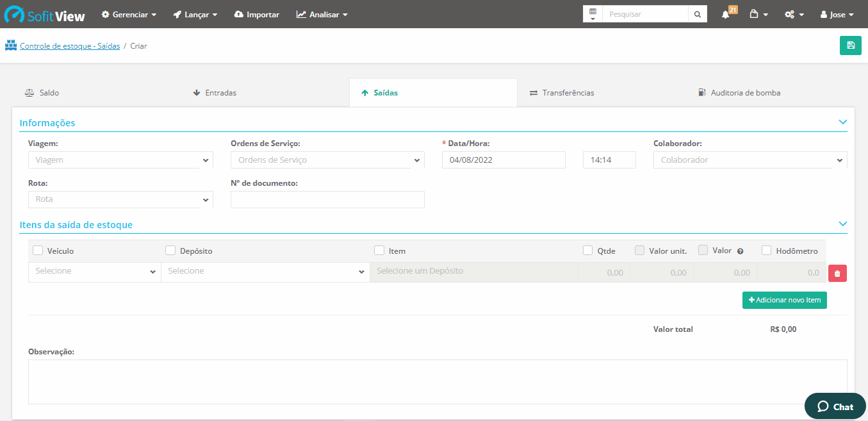Click the Nº de documento field
Screen dimensions: 868x421
coord(327,199)
